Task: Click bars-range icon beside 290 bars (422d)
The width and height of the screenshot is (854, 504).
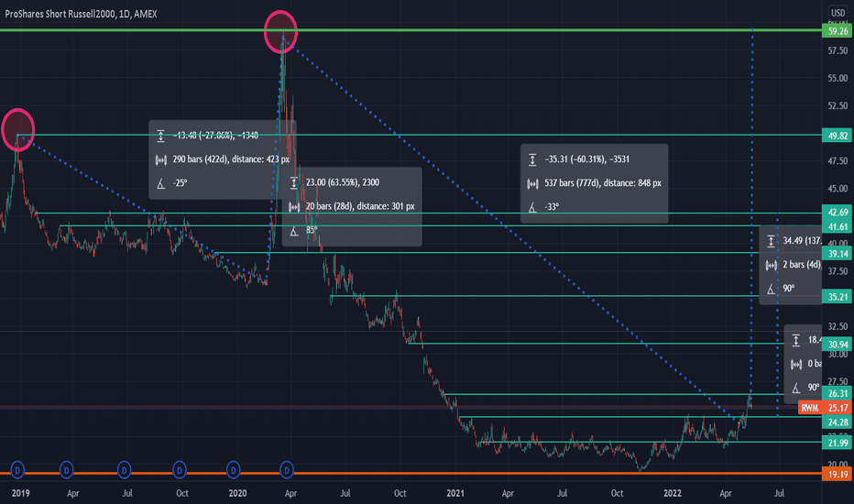Action: pos(160,159)
